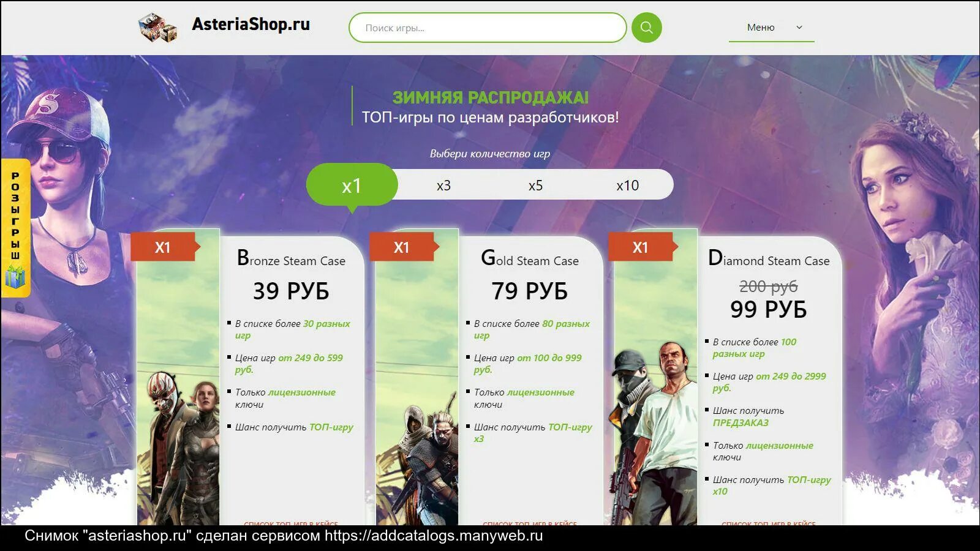
Task: Click 'Цена игр от 100 до 999 руб.'
Action: 528,364
